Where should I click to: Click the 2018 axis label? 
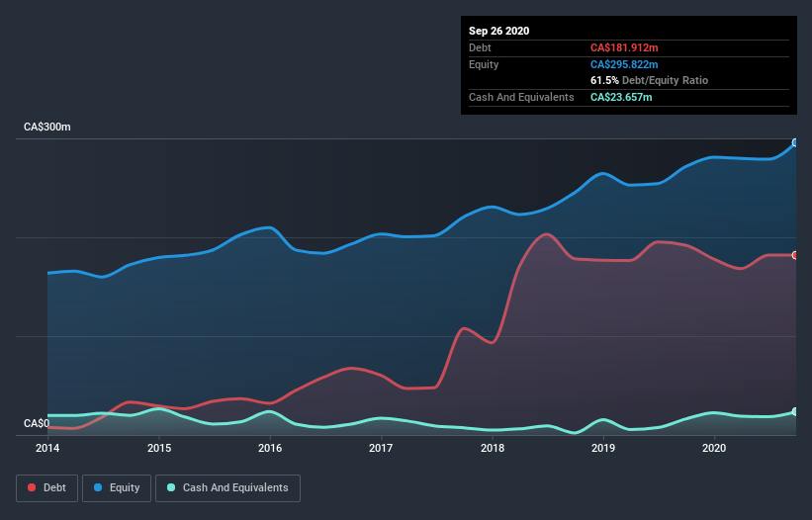[492, 448]
